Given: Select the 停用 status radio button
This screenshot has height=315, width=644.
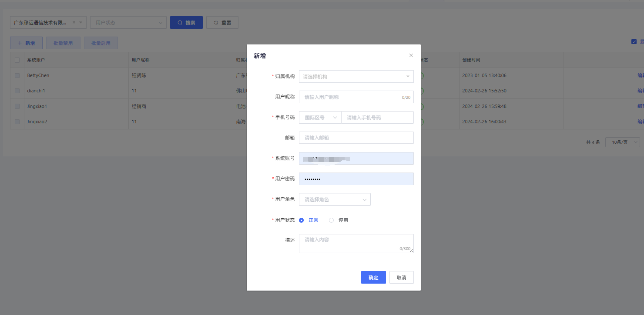Looking at the screenshot, I should tap(332, 220).
